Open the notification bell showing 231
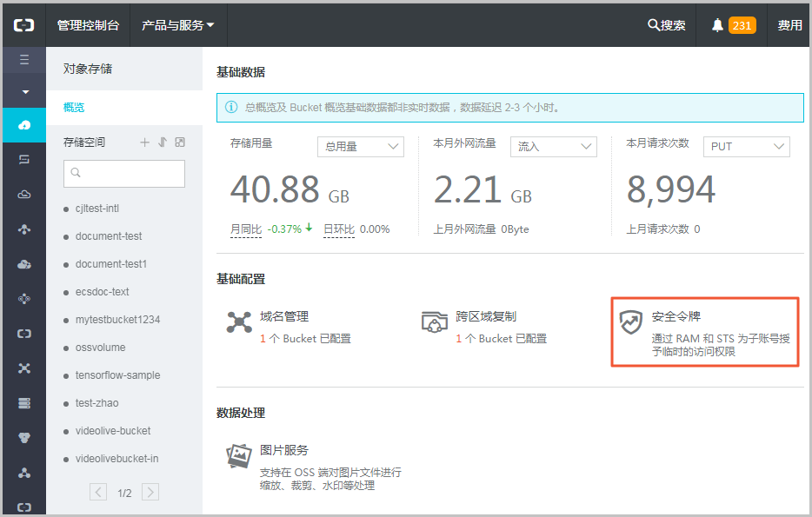This screenshot has height=517, width=812. [720, 24]
